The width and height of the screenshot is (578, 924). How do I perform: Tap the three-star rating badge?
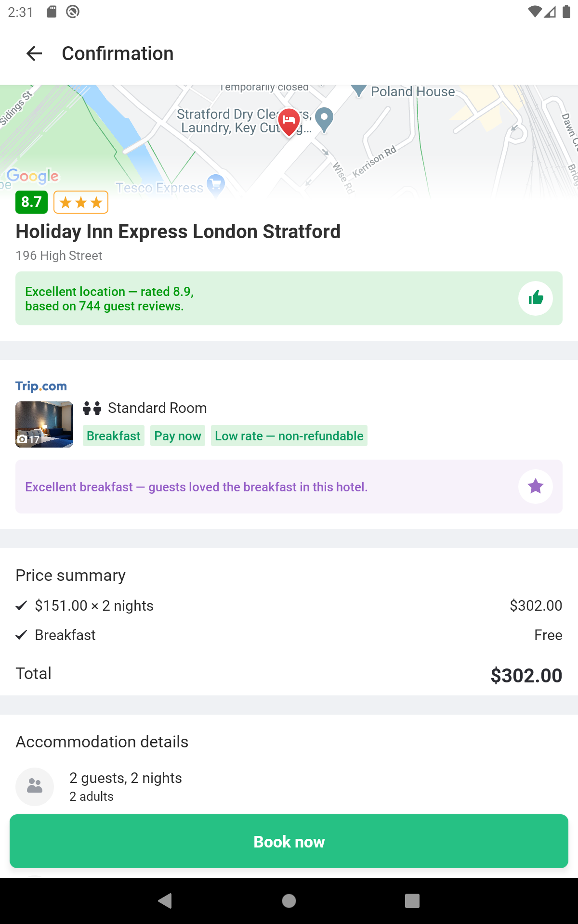(x=81, y=202)
